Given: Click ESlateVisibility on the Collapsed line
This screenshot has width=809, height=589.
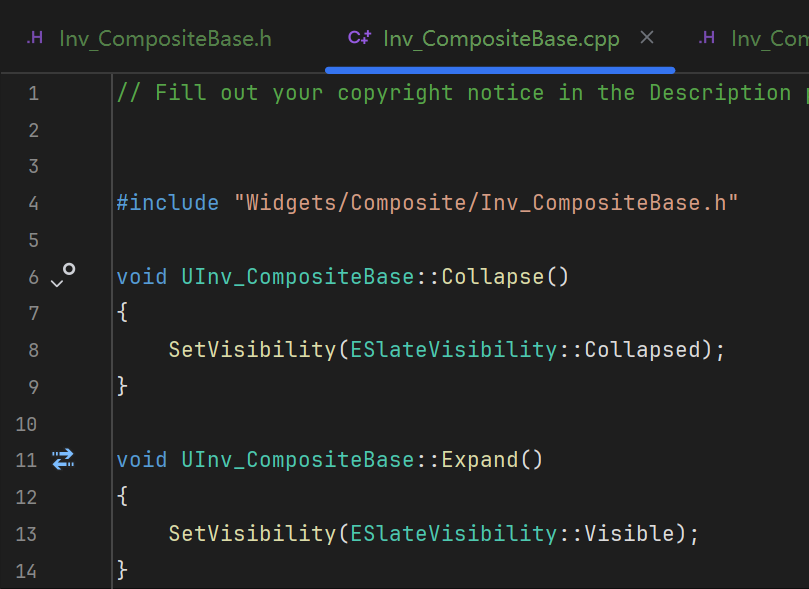Looking at the screenshot, I should click(454, 350).
